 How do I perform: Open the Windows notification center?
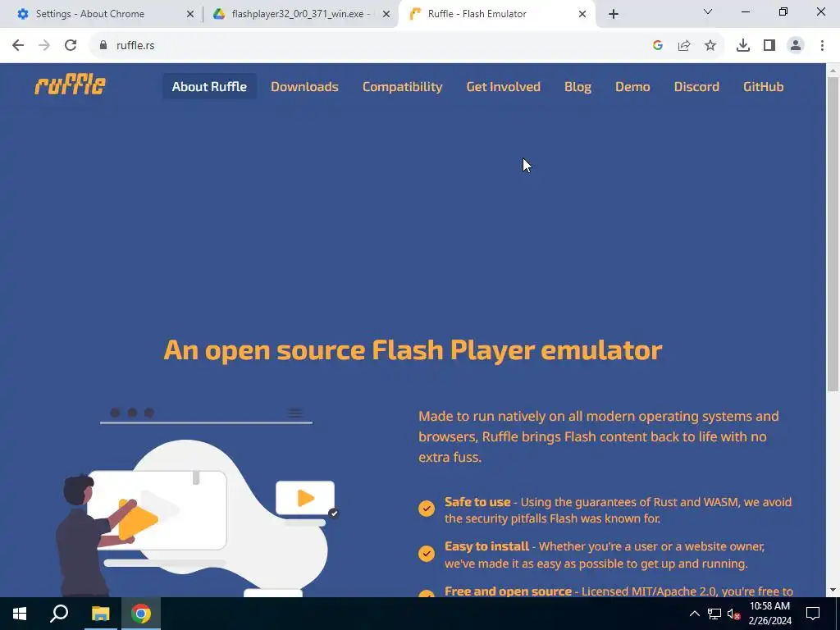(x=813, y=614)
